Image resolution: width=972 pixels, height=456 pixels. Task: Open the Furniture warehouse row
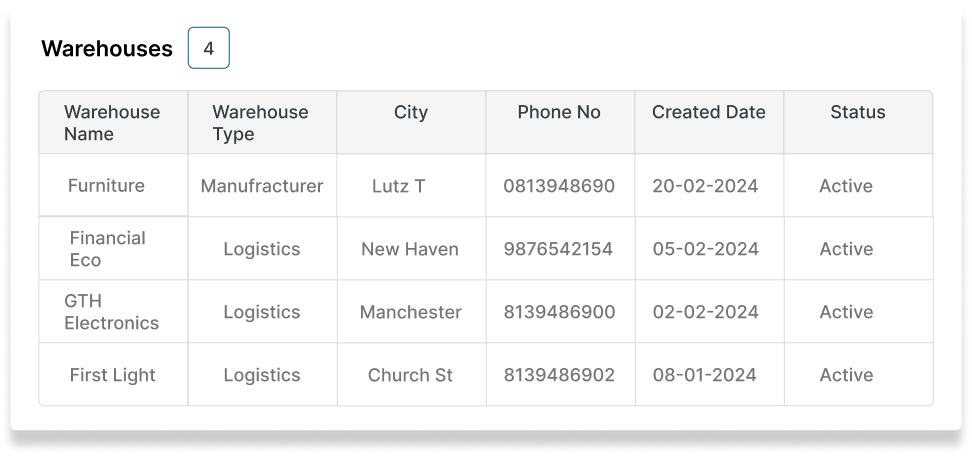[106, 186]
